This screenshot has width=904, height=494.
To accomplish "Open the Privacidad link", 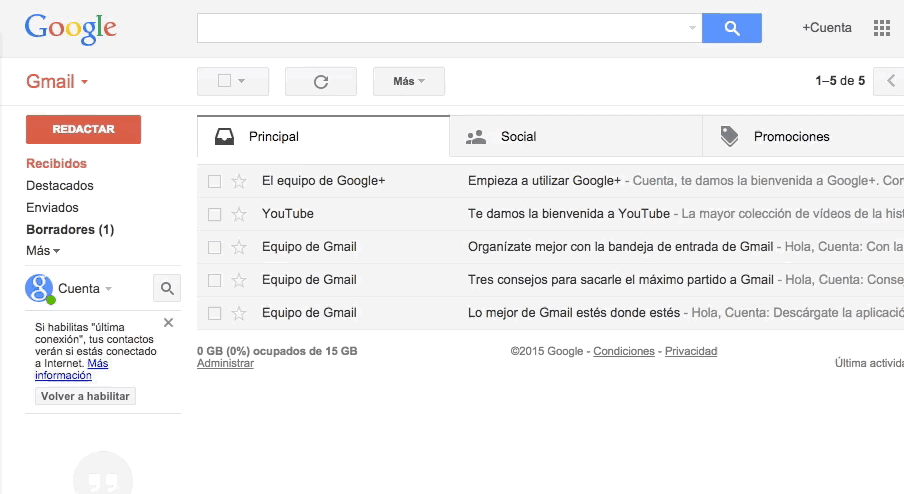I will (x=691, y=351).
